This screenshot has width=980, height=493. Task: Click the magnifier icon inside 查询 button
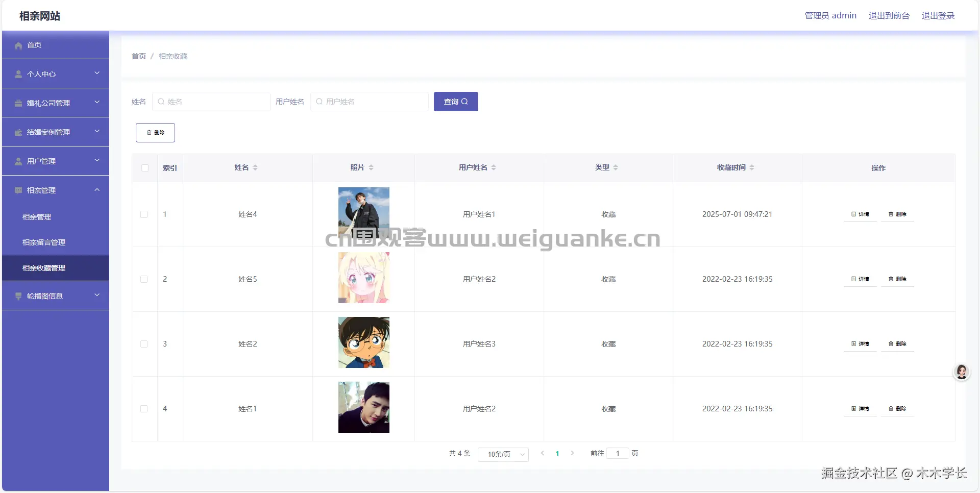coord(465,102)
